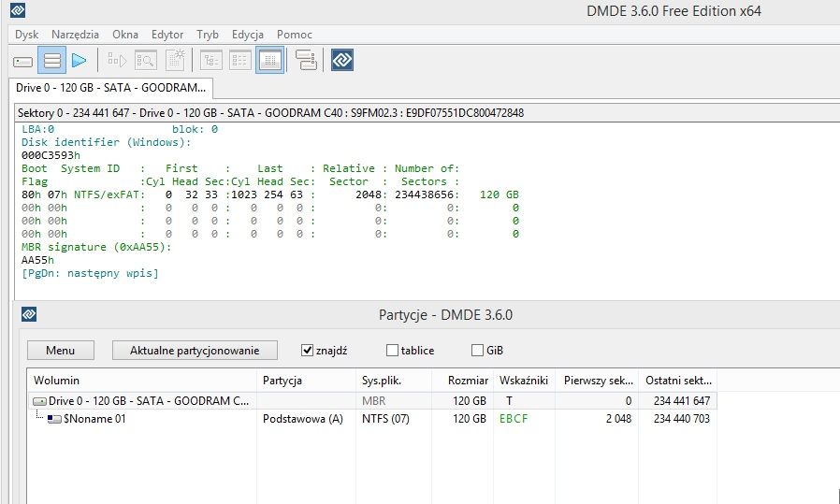Open the file list view toolbar icon
Viewport: 840px width, 504px height.
[240, 60]
